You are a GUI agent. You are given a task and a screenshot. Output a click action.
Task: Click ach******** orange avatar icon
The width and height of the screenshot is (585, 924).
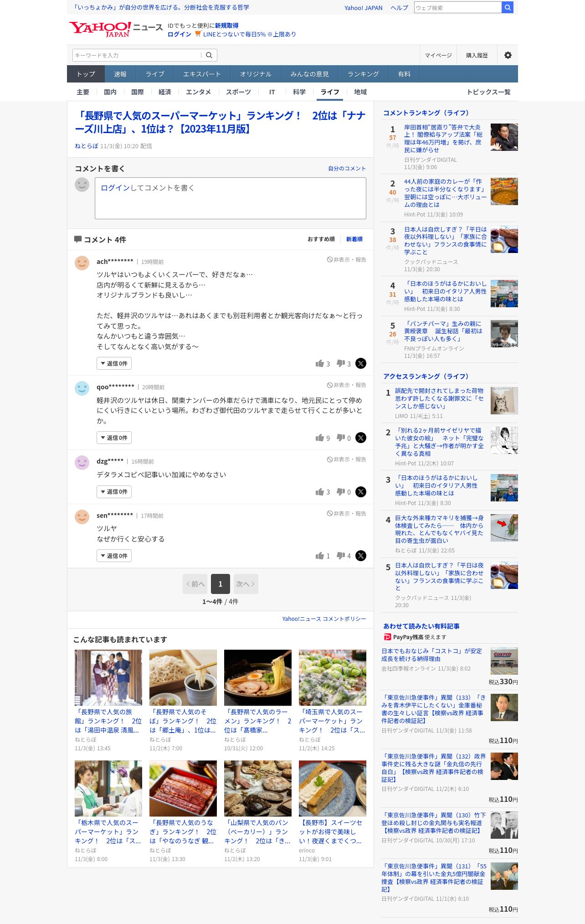coord(82,263)
